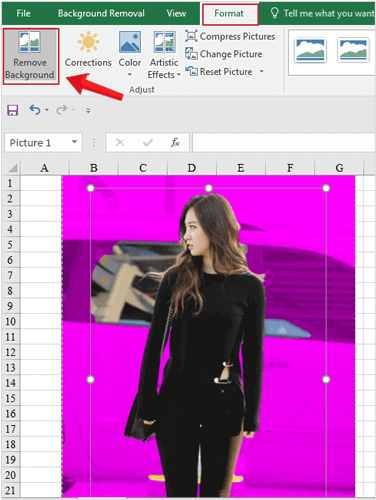The height and width of the screenshot is (500, 376).
Task: Click the Compress Pictures icon
Action: click(x=191, y=36)
